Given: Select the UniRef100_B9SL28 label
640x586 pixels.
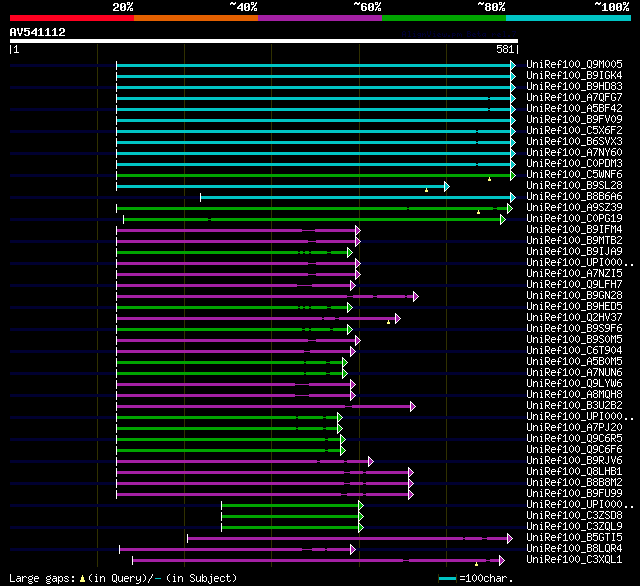Looking at the screenshot, I should click(x=574, y=186).
